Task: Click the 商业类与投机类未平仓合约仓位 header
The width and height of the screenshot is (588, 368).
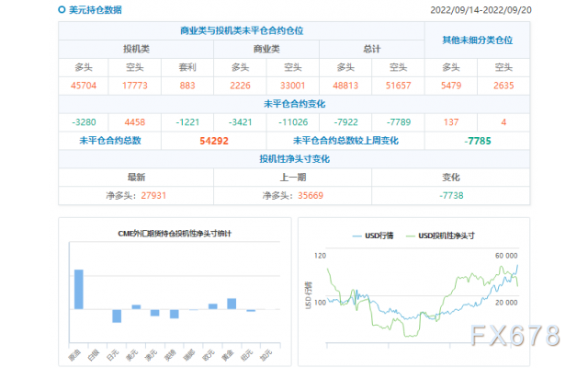Action: pos(242,30)
